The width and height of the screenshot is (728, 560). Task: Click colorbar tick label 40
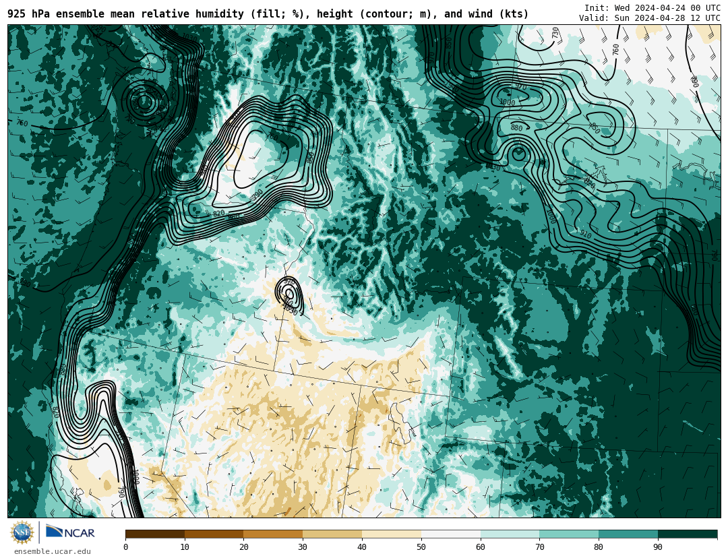click(362, 547)
